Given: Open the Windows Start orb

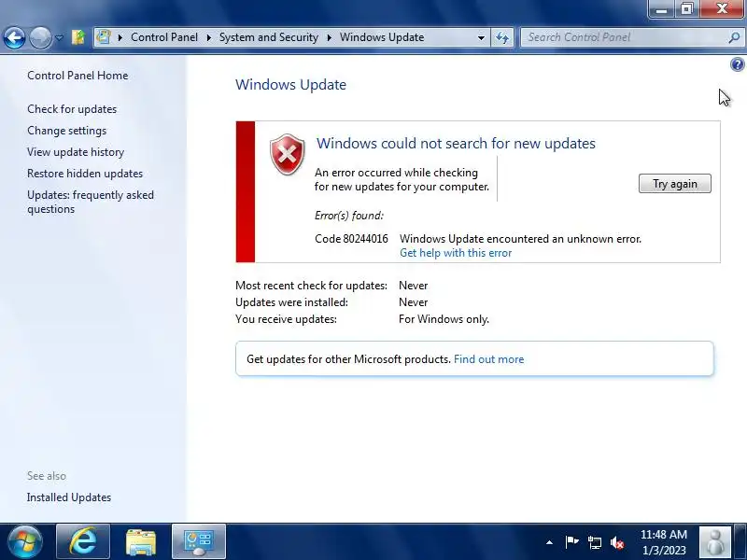Looking at the screenshot, I should [x=24, y=542].
